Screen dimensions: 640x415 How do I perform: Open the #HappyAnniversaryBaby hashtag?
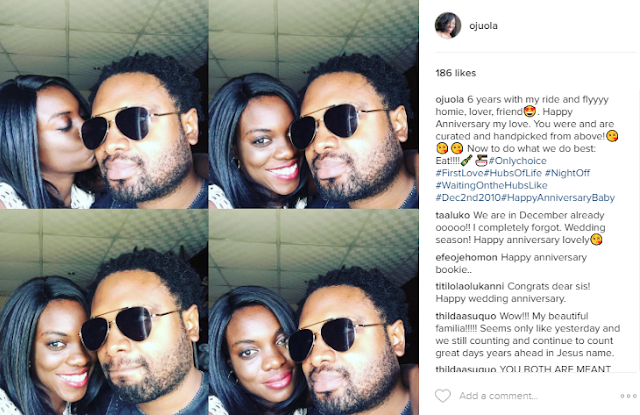click(558, 198)
